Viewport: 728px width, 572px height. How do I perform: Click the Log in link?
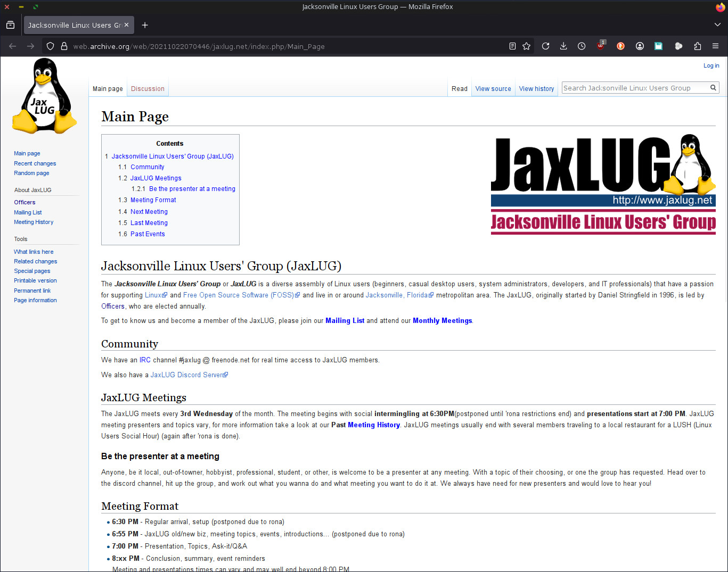click(711, 65)
